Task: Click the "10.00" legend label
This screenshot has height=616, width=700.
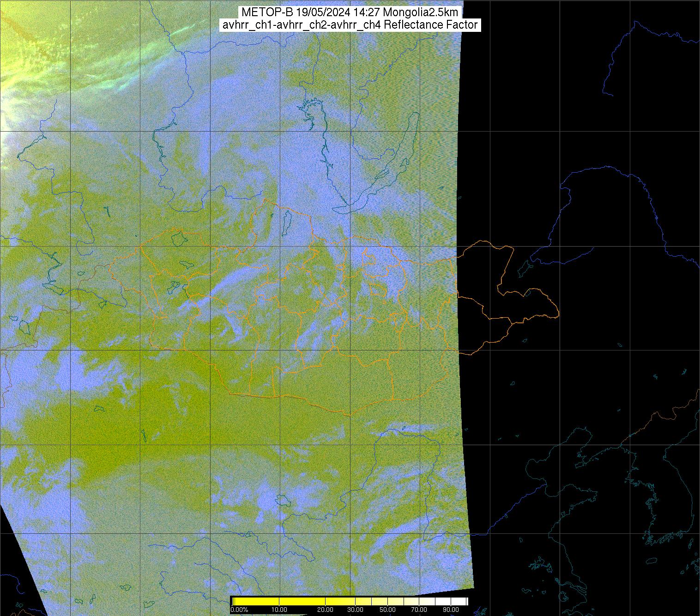Action: click(x=279, y=610)
